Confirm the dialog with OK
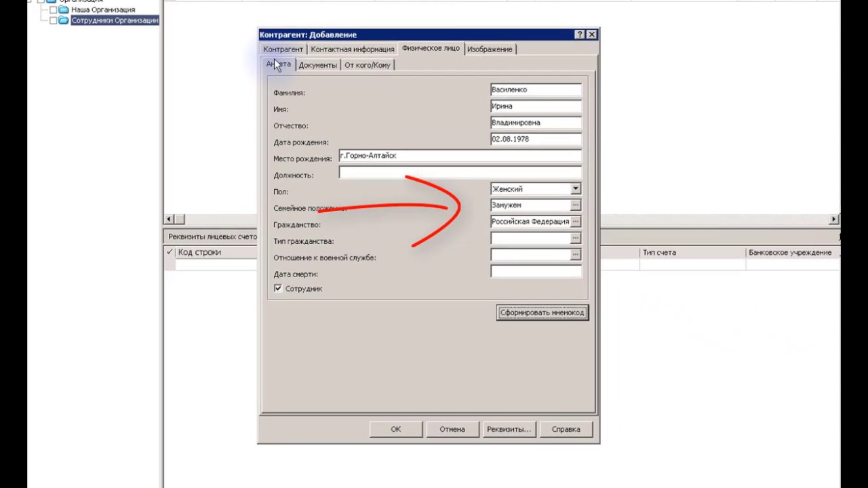This screenshot has height=488, width=868. [x=396, y=429]
